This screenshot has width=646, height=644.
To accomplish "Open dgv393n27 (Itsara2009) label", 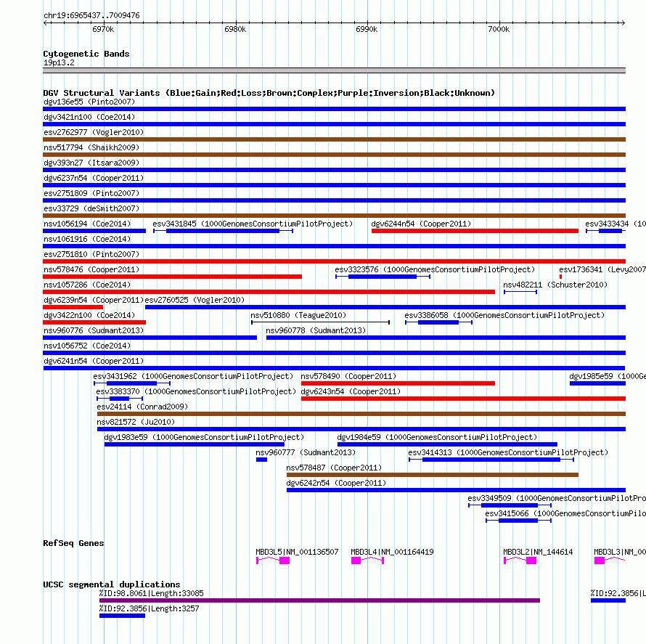I will click(91, 163).
